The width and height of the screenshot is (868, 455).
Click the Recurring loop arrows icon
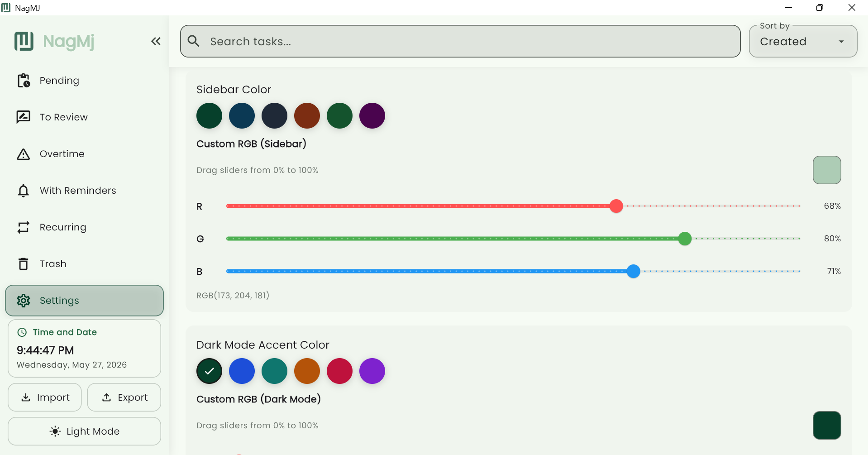(24, 227)
